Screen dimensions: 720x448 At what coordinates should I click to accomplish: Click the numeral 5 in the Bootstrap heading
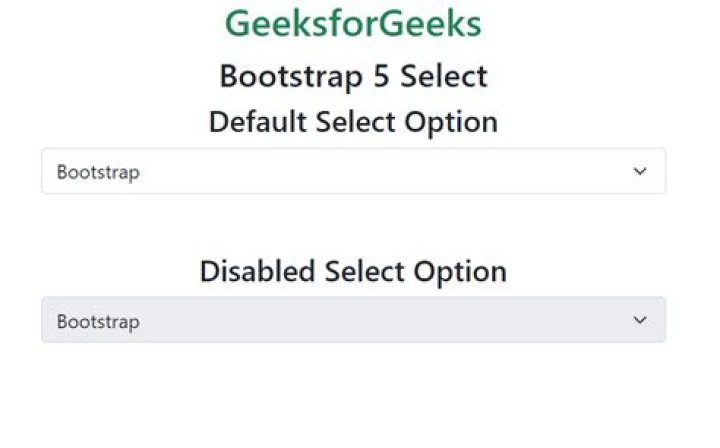pos(381,76)
